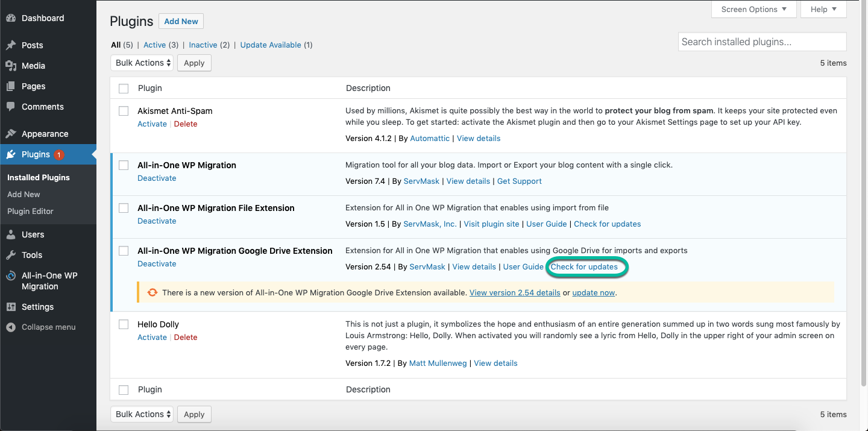Deactivate All-in-One WP Migration File Extension
The height and width of the screenshot is (431, 868).
[157, 221]
